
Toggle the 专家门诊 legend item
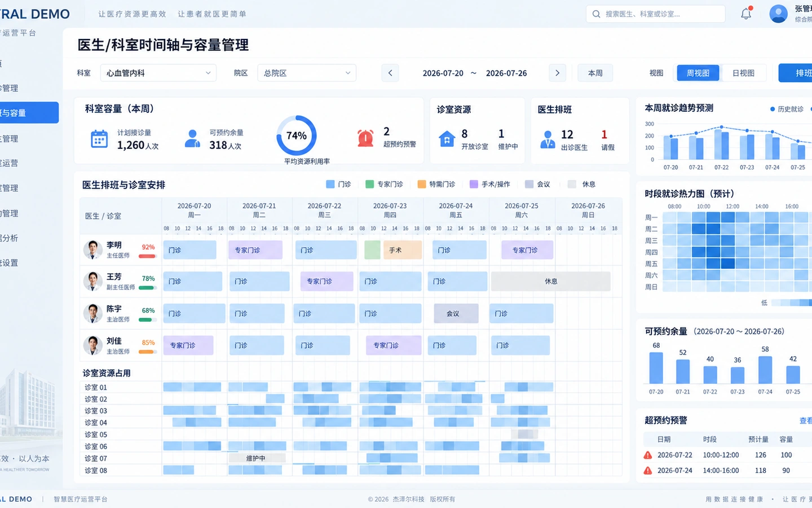384,184
